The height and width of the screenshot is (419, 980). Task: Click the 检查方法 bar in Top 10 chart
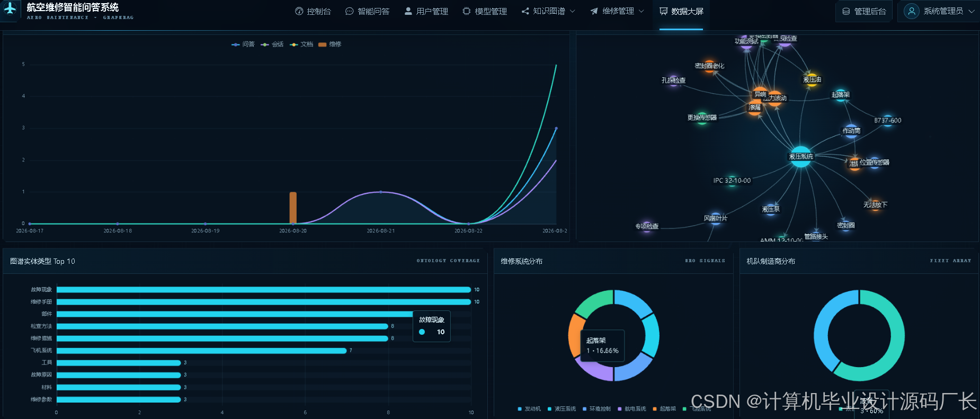pos(222,326)
